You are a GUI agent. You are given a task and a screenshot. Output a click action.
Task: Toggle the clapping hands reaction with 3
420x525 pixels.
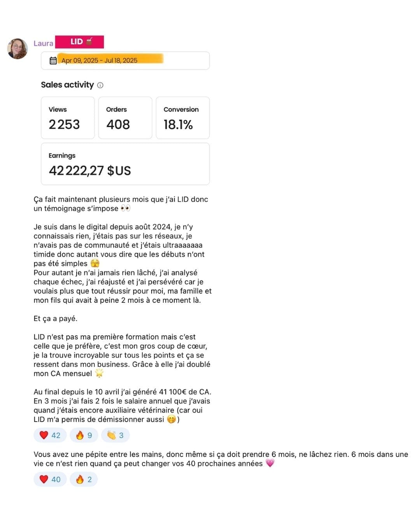115,435
